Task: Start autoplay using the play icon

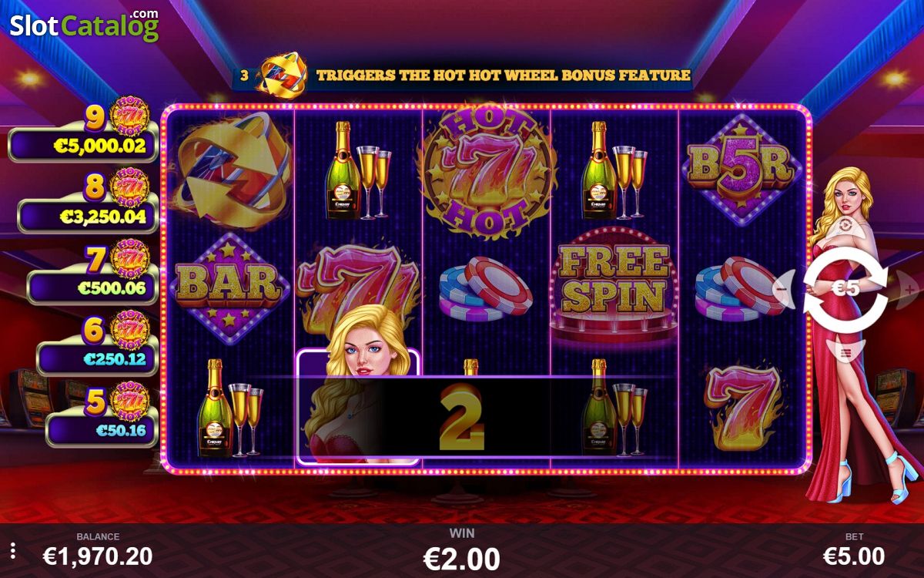Action: click(x=845, y=226)
